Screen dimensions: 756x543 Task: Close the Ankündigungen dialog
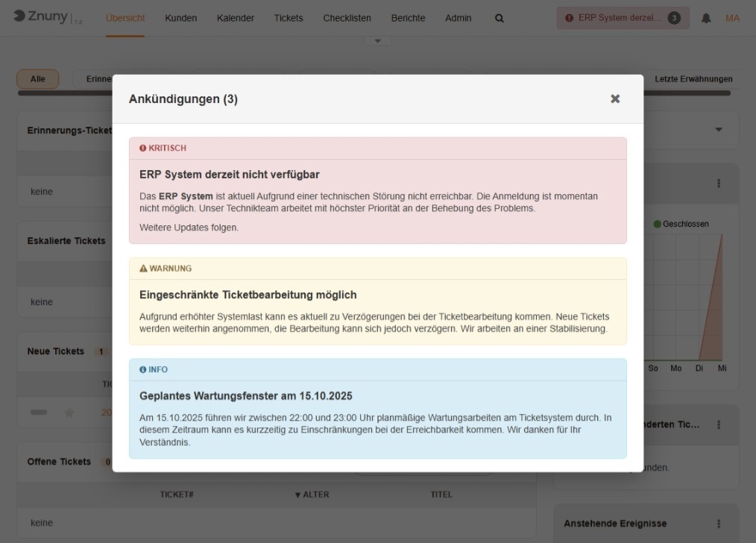[614, 98]
